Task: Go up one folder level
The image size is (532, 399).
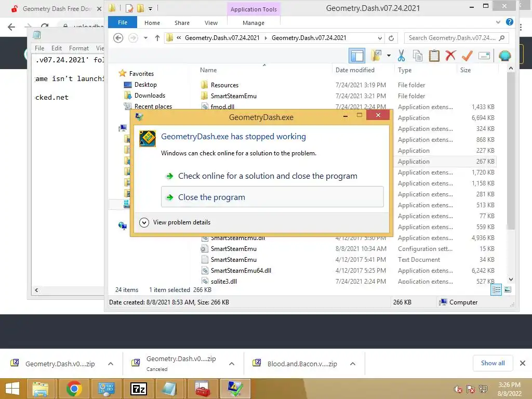Action: (x=157, y=37)
